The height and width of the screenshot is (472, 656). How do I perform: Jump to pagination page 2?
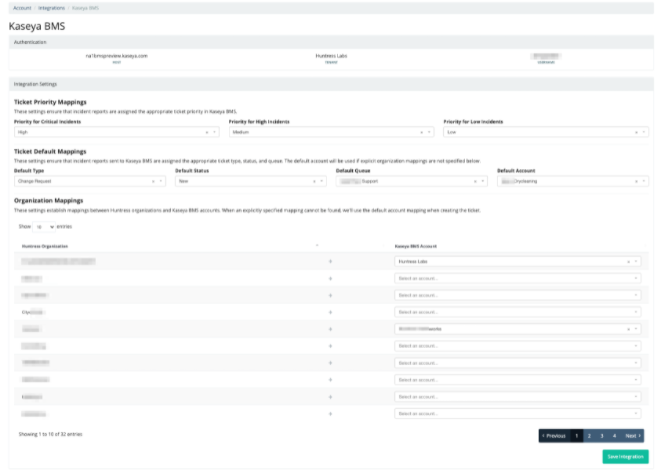tap(589, 436)
